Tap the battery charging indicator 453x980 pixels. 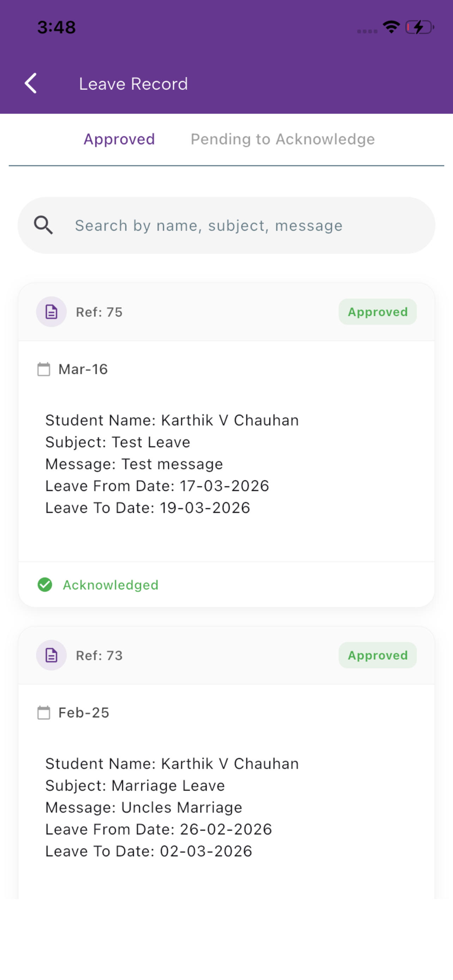point(420,27)
